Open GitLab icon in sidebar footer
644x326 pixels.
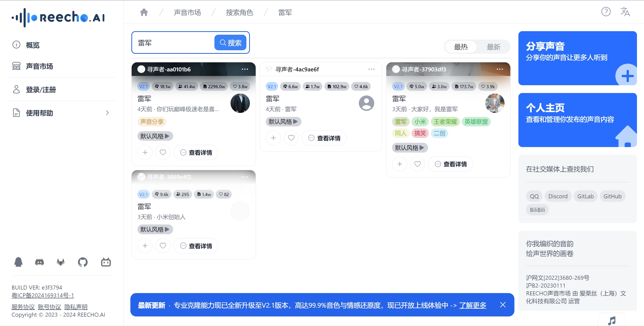[61, 262]
